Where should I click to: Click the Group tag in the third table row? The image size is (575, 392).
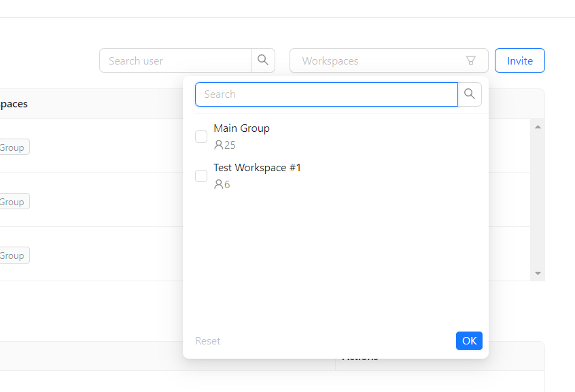[x=13, y=255]
